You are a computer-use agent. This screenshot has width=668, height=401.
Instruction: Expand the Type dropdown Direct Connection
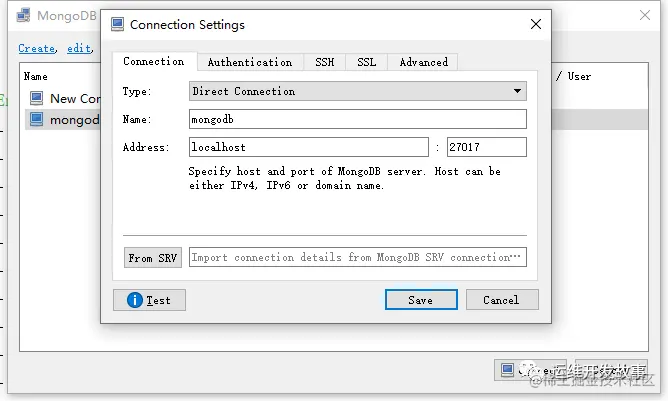click(x=357, y=91)
